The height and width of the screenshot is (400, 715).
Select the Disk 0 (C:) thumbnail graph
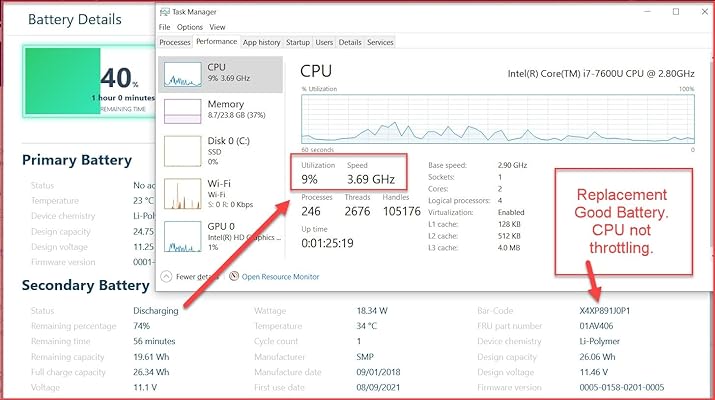point(182,151)
